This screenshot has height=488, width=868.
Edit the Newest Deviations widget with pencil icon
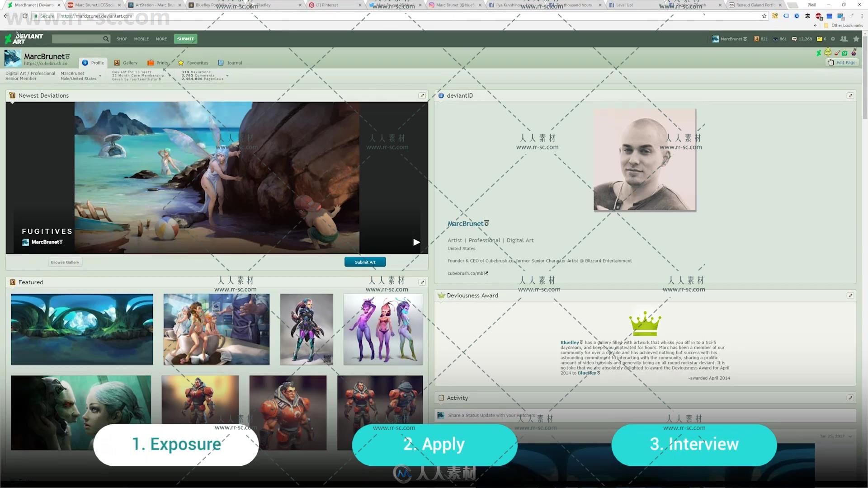422,95
